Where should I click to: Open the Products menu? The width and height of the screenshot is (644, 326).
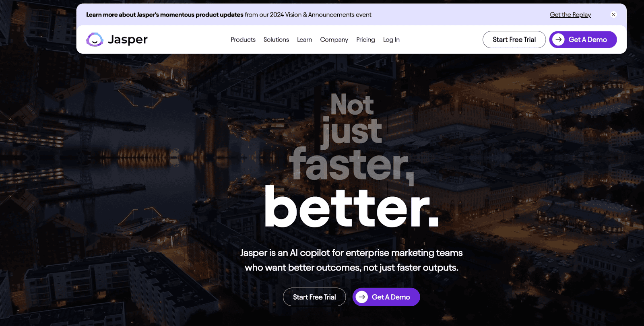pyautogui.click(x=243, y=39)
